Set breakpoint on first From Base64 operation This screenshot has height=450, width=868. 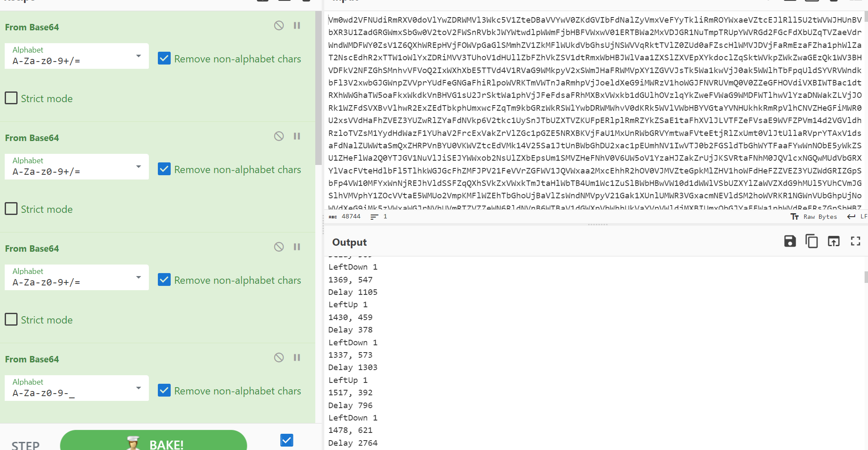[x=297, y=26]
